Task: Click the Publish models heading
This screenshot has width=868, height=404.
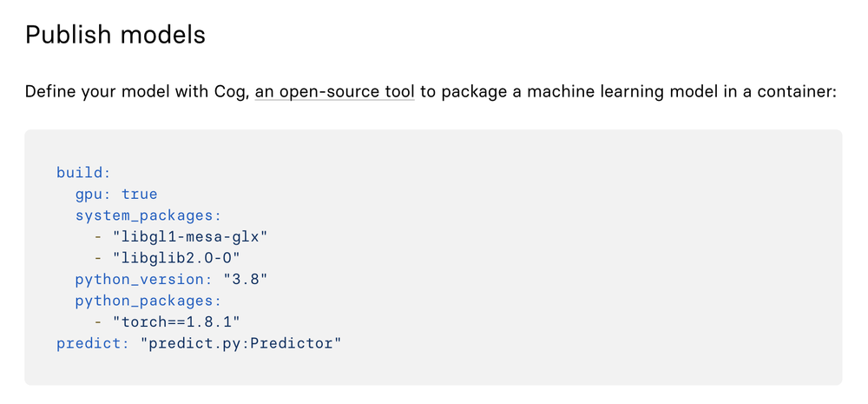Action: [x=115, y=35]
